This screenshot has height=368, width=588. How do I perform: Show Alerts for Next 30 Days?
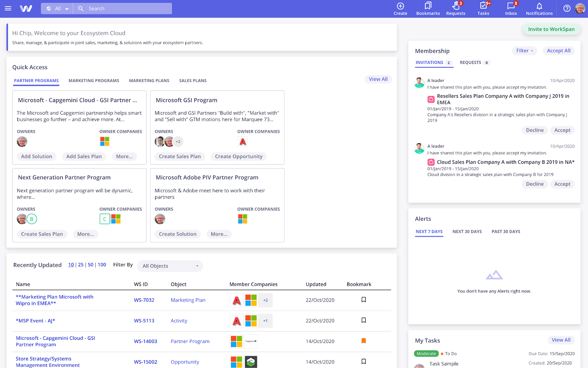click(467, 232)
